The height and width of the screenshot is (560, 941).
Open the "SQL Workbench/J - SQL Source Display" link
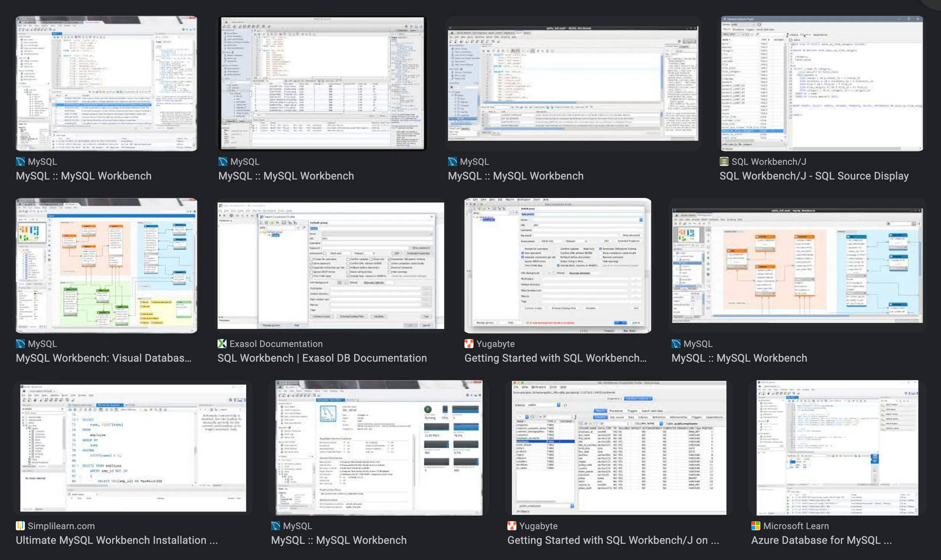[813, 175]
